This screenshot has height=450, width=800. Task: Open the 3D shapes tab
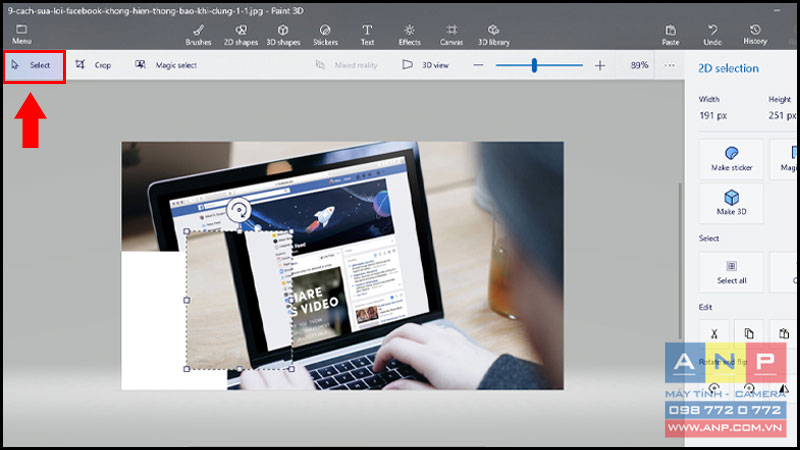click(283, 35)
